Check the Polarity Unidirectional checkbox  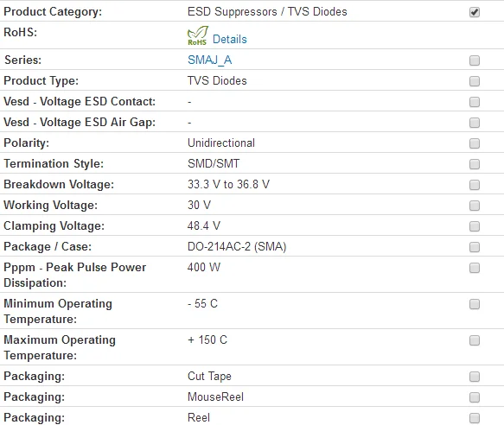(475, 143)
